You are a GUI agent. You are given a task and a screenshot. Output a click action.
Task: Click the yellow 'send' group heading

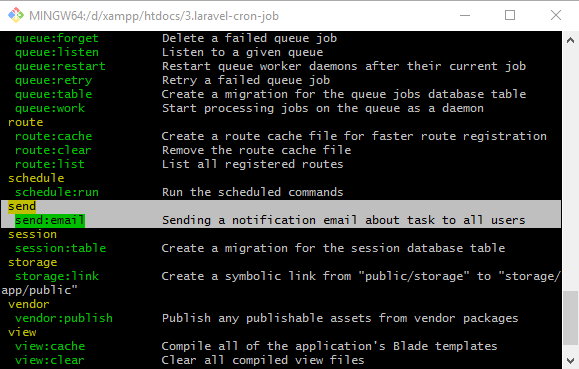[x=22, y=206]
